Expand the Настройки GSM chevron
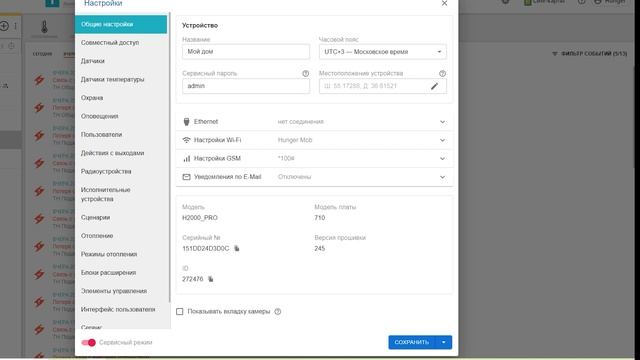This screenshot has height=360, width=640. [442, 159]
